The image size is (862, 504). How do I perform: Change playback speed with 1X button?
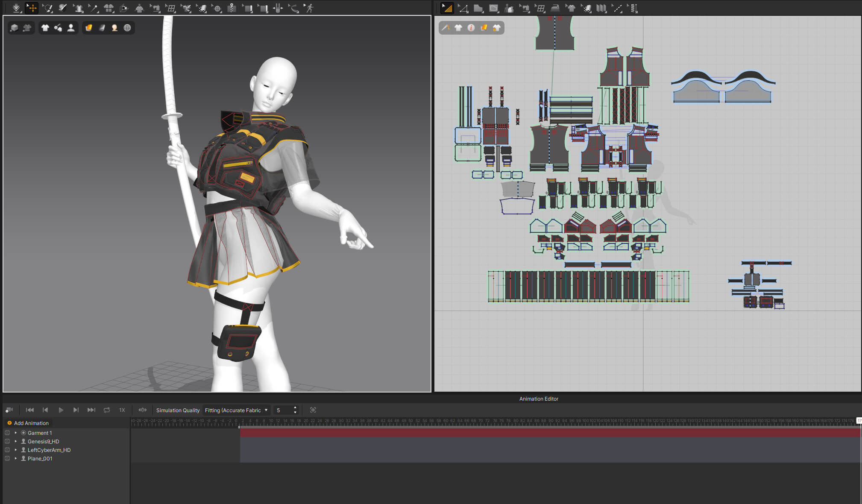[x=122, y=410]
